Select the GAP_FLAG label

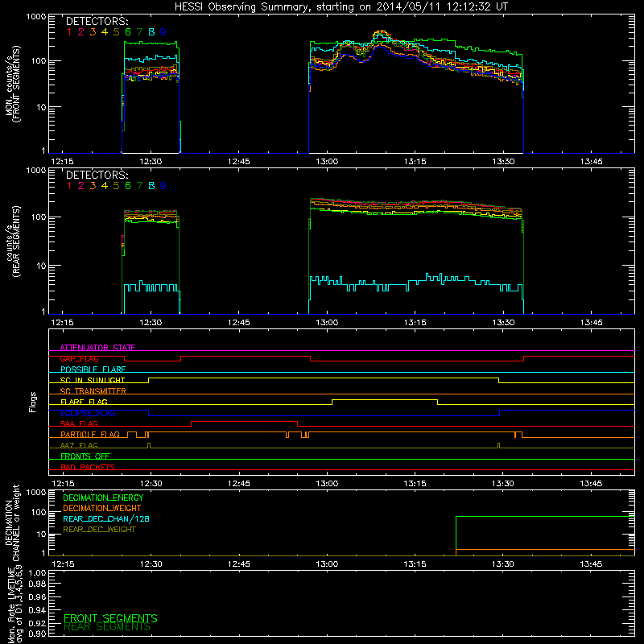[x=79, y=358]
